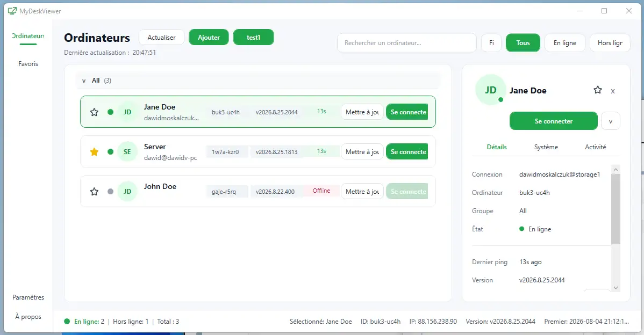This screenshot has width=644, height=335.
Task: Click large JD avatar in details panel
Action: coord(490,90)
